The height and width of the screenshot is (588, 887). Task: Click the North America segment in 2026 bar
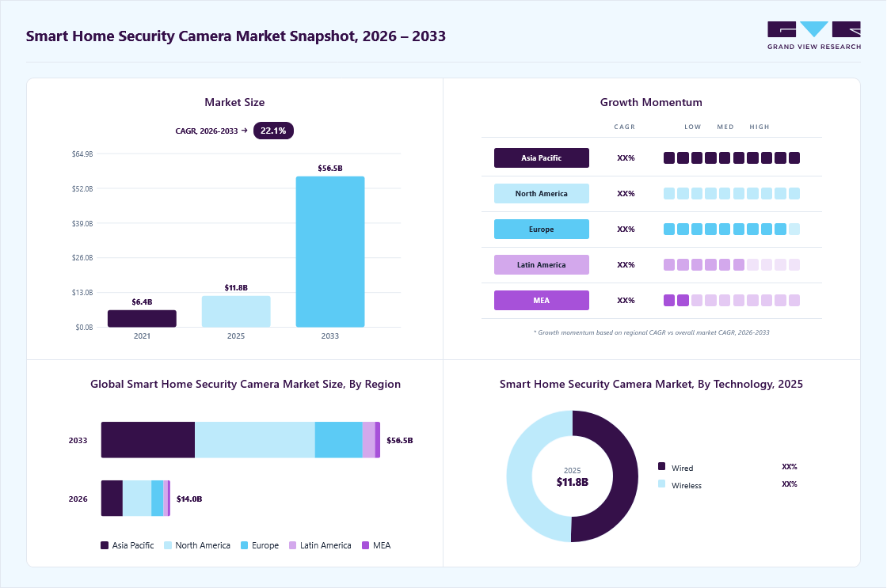[x=137, y=498]
